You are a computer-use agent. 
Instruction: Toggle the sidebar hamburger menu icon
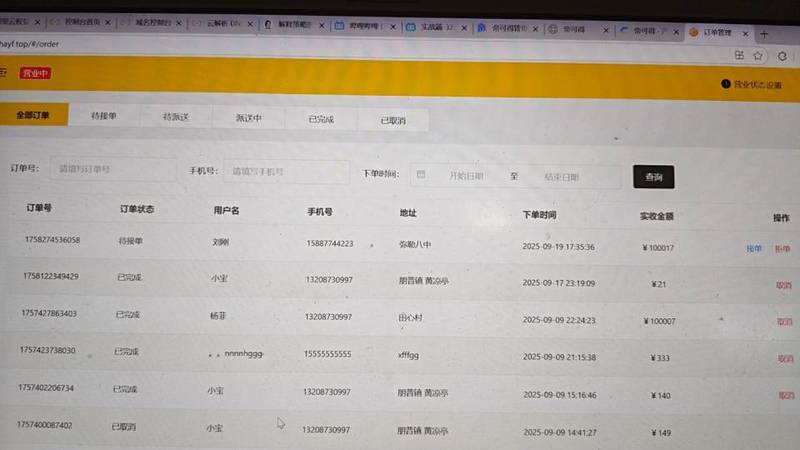pos(3,73)
